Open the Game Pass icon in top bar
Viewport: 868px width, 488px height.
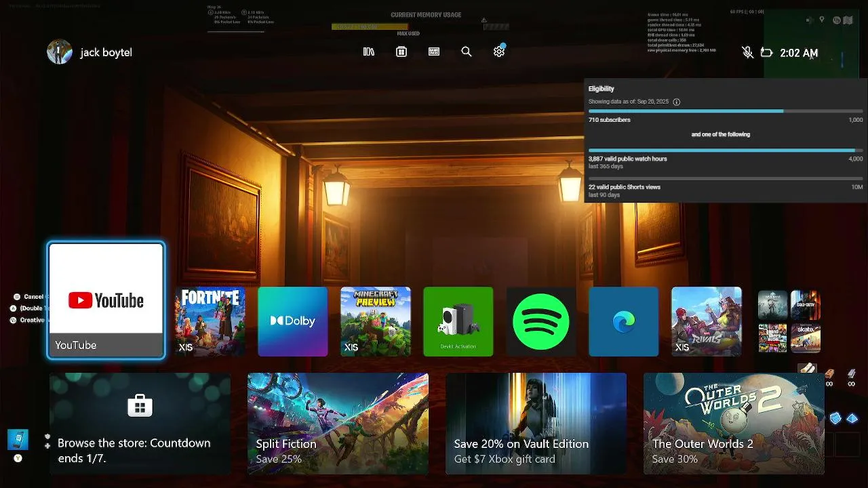pyautogui.click(x=434, y=52)
